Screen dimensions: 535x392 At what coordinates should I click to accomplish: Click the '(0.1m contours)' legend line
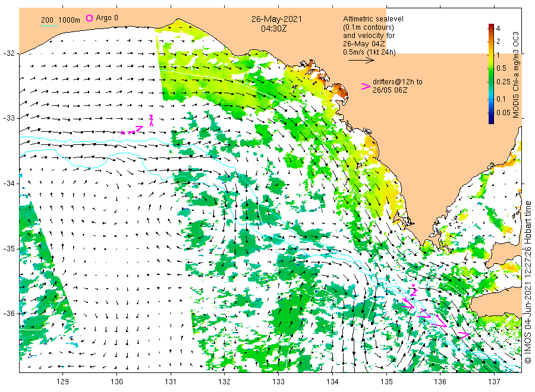[369, 27]
